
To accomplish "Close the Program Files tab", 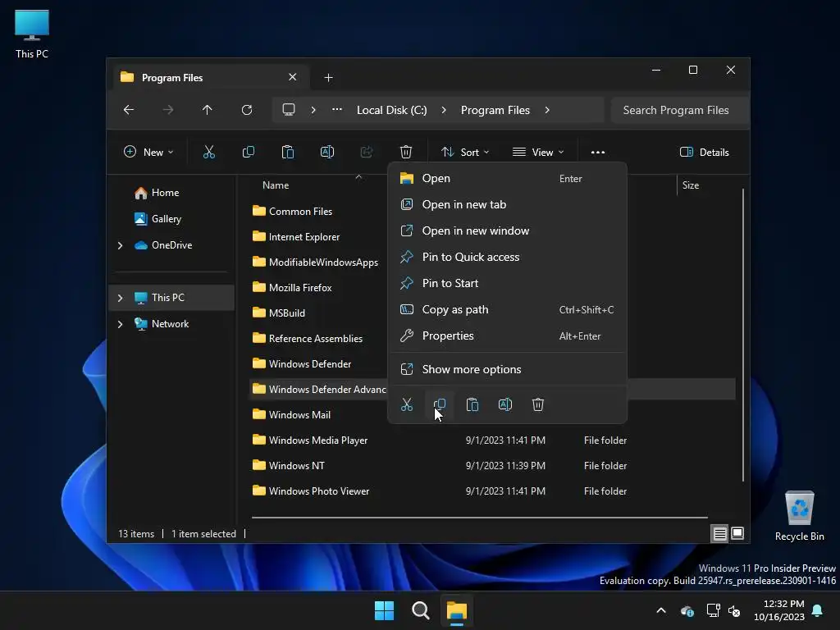I will (293, 77).
